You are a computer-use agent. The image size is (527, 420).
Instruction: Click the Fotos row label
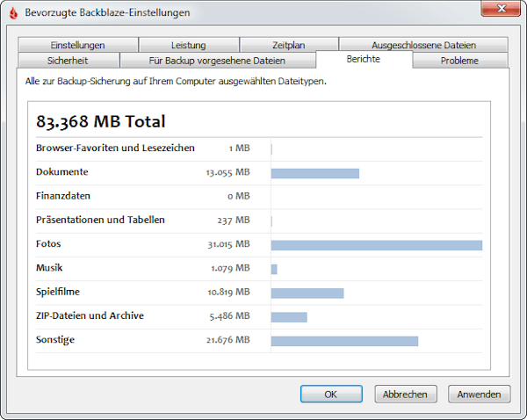pyautogui.click(x=48, y=243)
